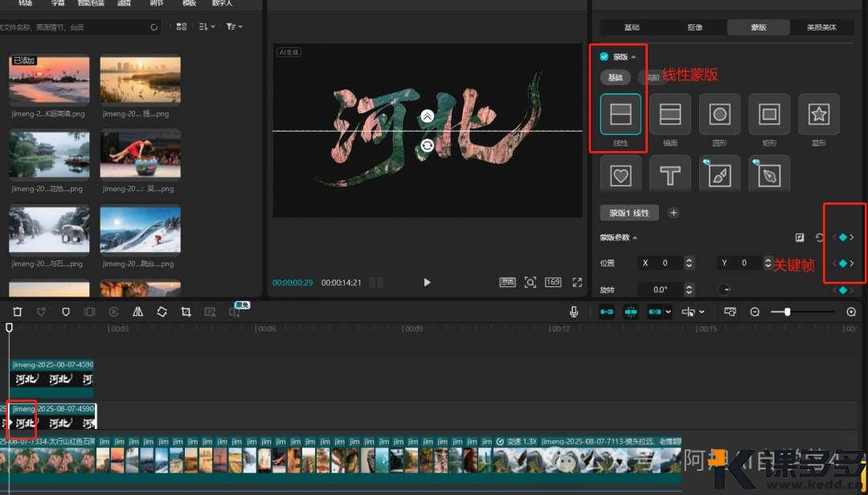Click the rotate icon in timeline toolbar
The image size is (868, 495).
[x=162, y=312]
